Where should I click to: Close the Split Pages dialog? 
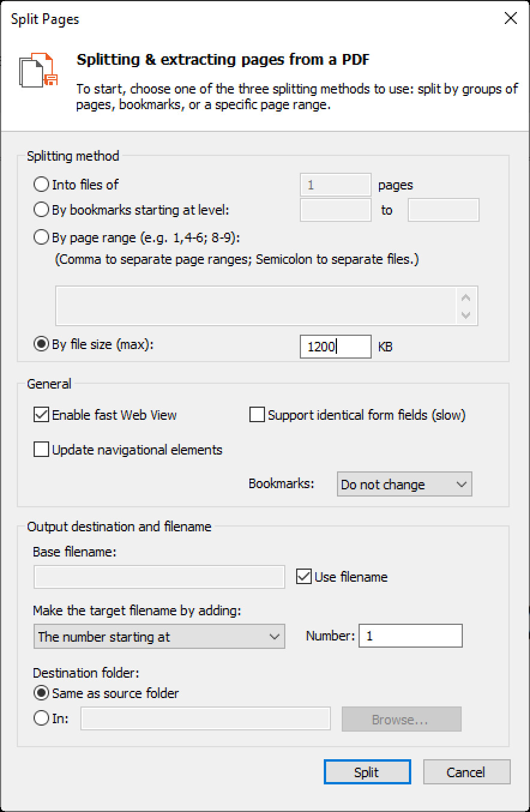pos(510,19)
